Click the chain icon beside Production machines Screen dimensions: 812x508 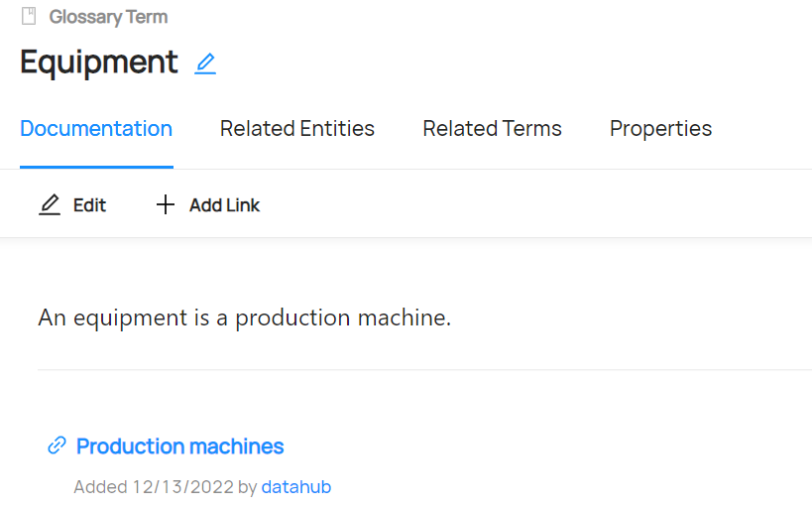pyautogui.click(x=57, y=445)
